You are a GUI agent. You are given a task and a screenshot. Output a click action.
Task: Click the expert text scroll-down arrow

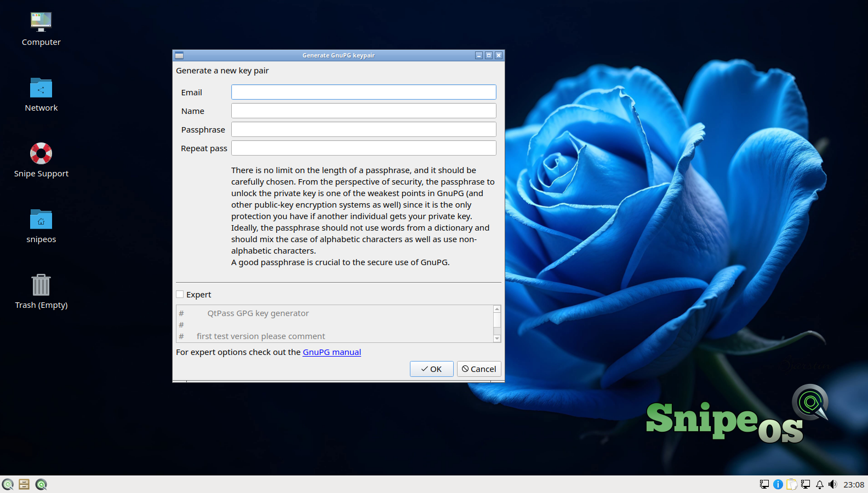pyautogui.click(x=497, y=339)
